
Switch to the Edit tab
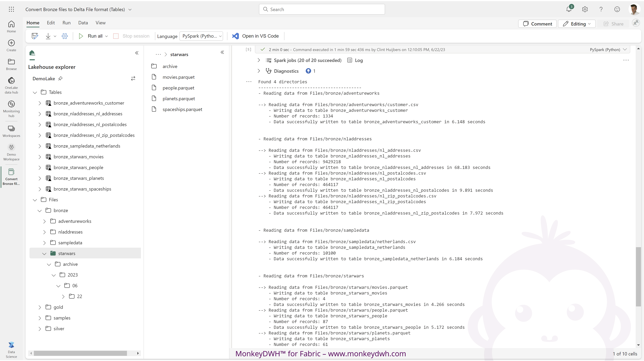(x=51, y=23)
